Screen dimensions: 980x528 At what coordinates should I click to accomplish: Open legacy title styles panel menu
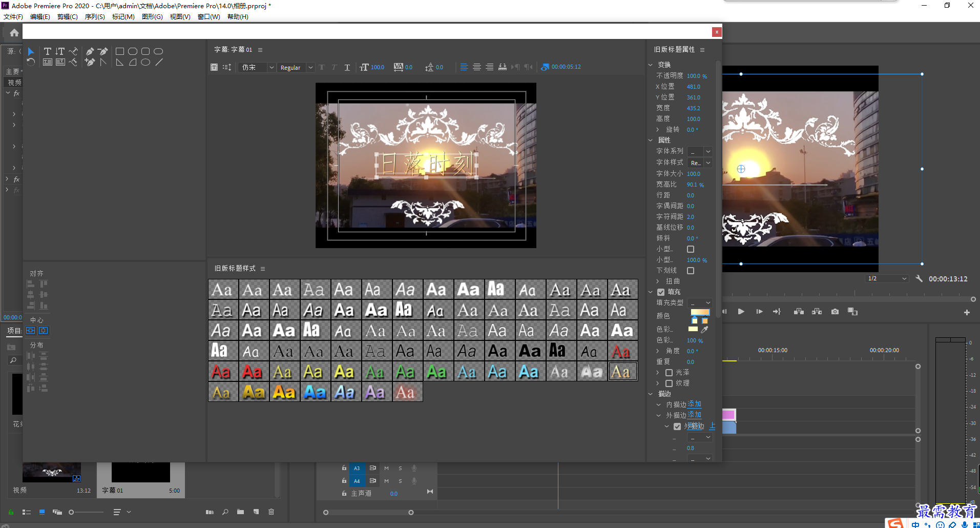pyautogui.click(x=263, y=269)
